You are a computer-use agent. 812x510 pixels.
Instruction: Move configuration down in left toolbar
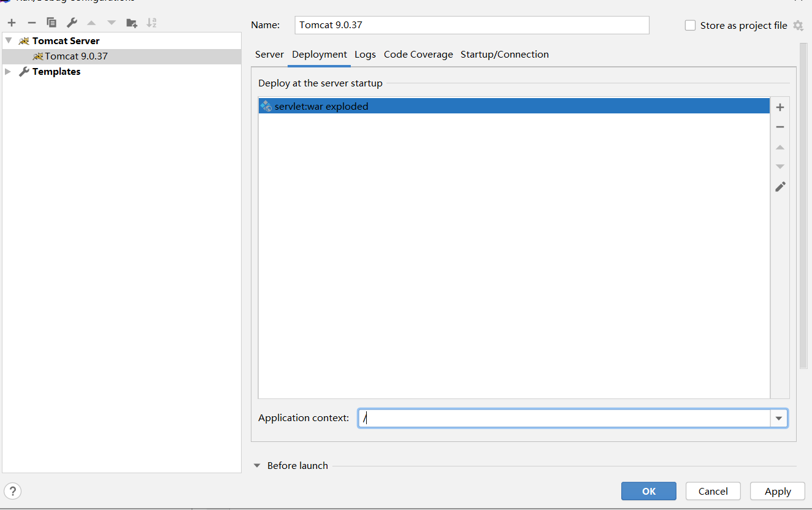(111, 23)
